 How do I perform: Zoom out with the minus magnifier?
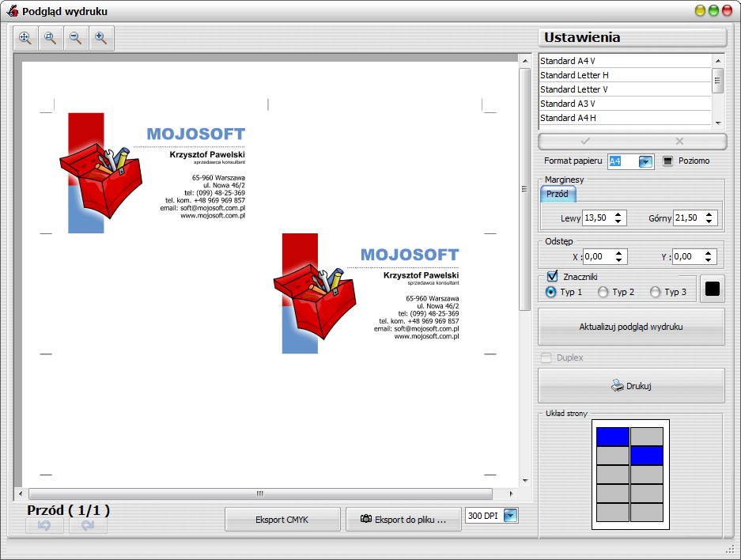click(76, 38)
